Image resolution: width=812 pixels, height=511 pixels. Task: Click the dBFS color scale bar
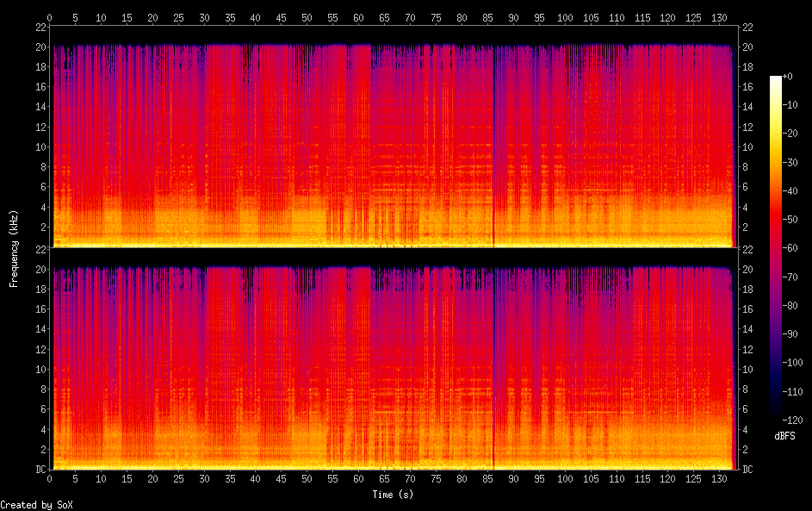[775, 247]
